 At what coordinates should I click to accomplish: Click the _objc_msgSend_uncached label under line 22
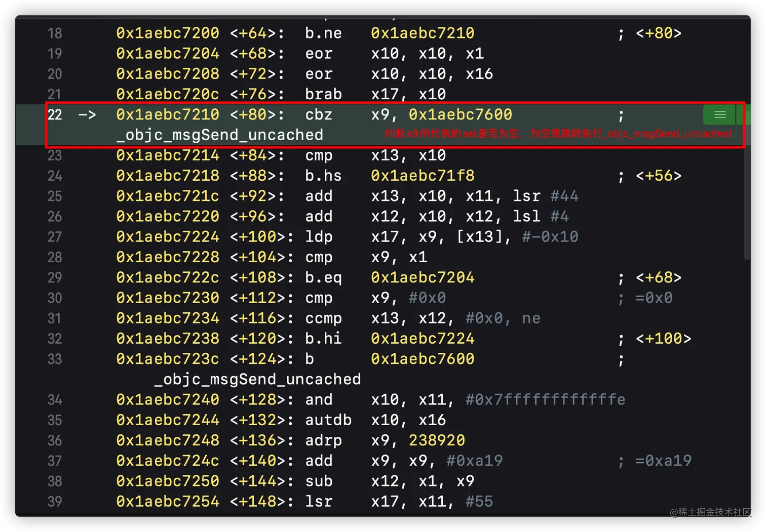pyautogui.click(x=219, y=135)
